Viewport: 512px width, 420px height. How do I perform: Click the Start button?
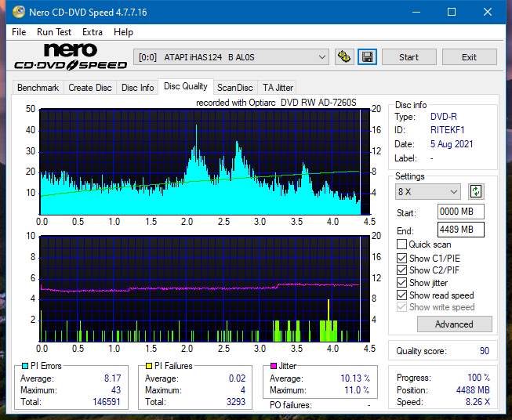(x=409, y=57)
